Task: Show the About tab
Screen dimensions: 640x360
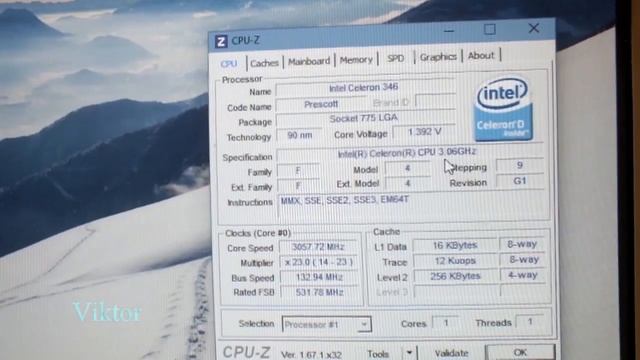Action: click(x=481, y=56)
